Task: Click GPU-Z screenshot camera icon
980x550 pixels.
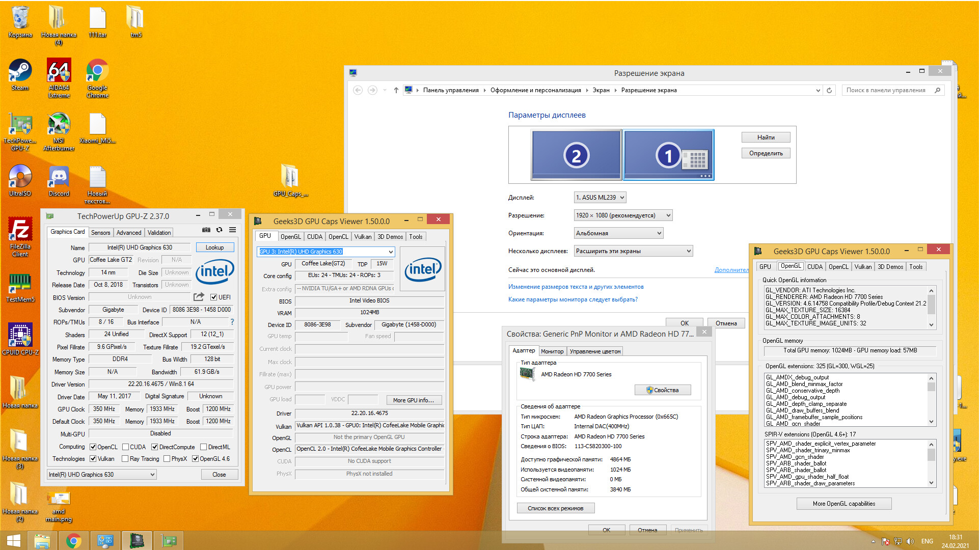Action: (206, 230)
